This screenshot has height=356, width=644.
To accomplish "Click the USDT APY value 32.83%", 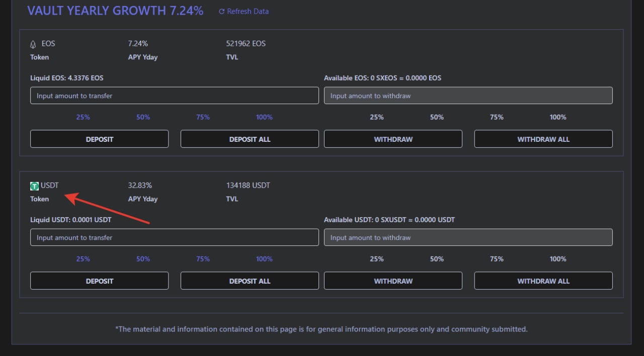I will click(x=140, y=186).
